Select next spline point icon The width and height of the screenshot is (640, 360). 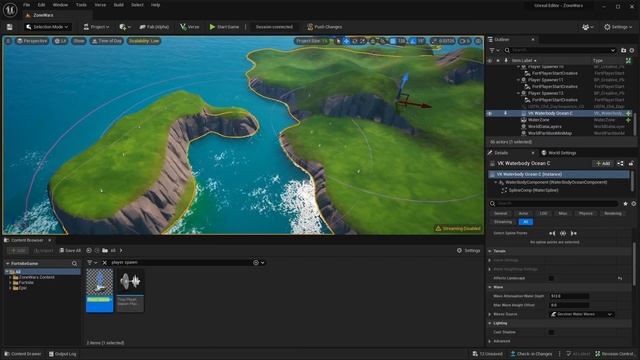coord(573,233)
